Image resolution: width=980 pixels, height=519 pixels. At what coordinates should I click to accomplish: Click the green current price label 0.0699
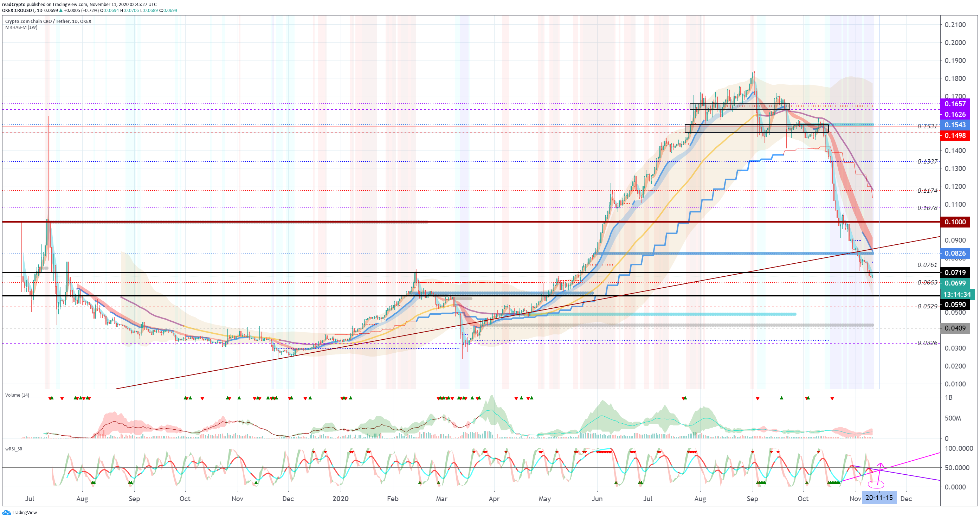pos(955,283)
